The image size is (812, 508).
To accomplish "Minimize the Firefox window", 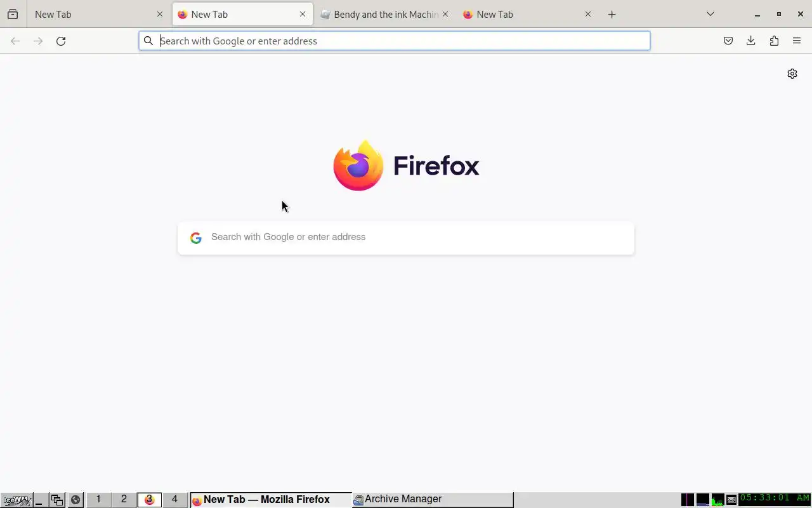I will pyautogui.click(x=757, y=14).
